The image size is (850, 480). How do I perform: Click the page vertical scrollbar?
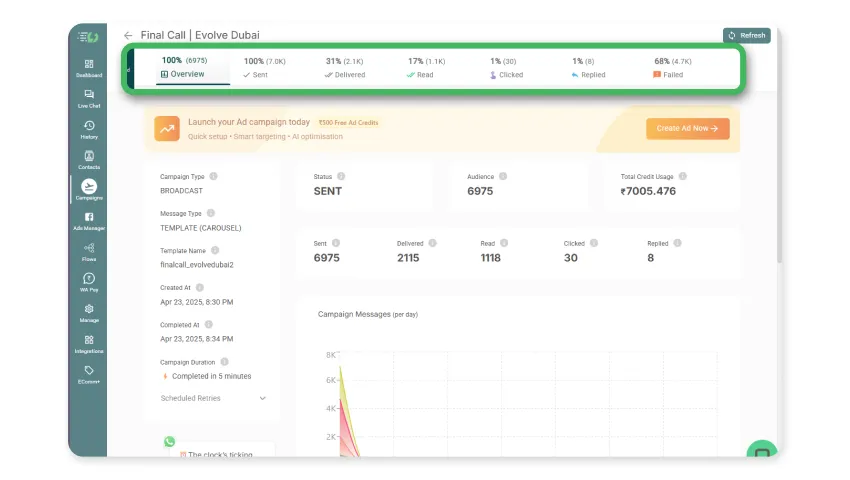pos(780,146)
